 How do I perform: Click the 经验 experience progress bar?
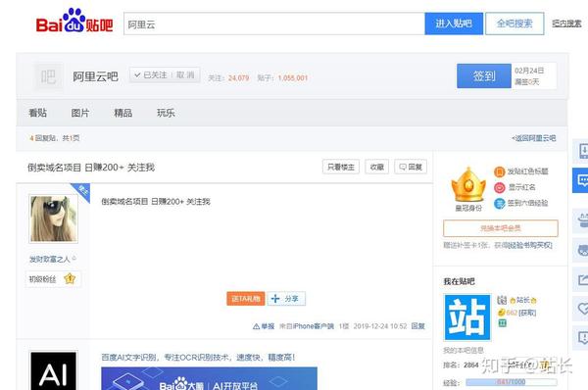point(512,382)
